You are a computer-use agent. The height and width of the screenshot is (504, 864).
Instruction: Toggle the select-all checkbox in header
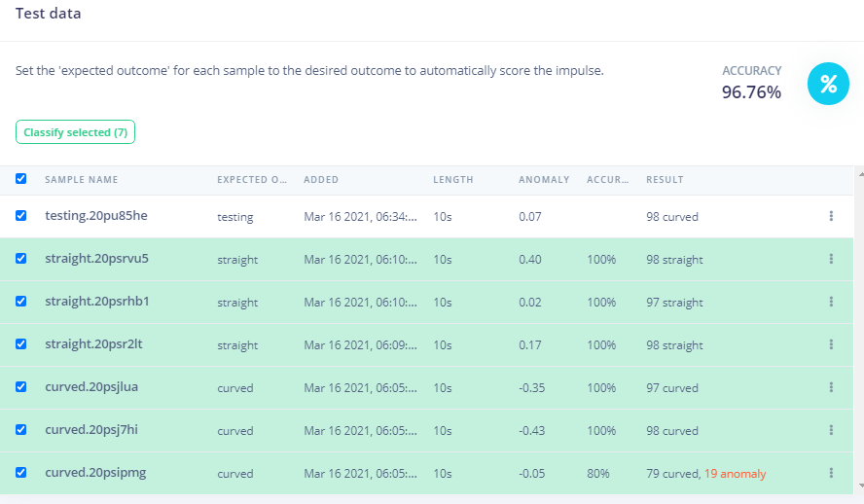click(x=21, y=179)
